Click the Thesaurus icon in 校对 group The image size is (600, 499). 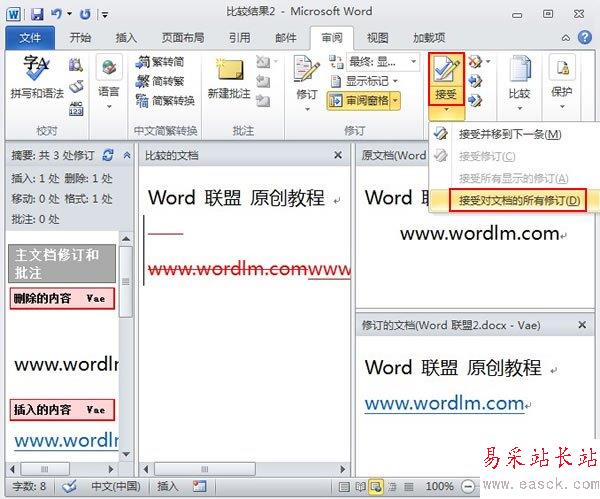click(x=76, y=87)
